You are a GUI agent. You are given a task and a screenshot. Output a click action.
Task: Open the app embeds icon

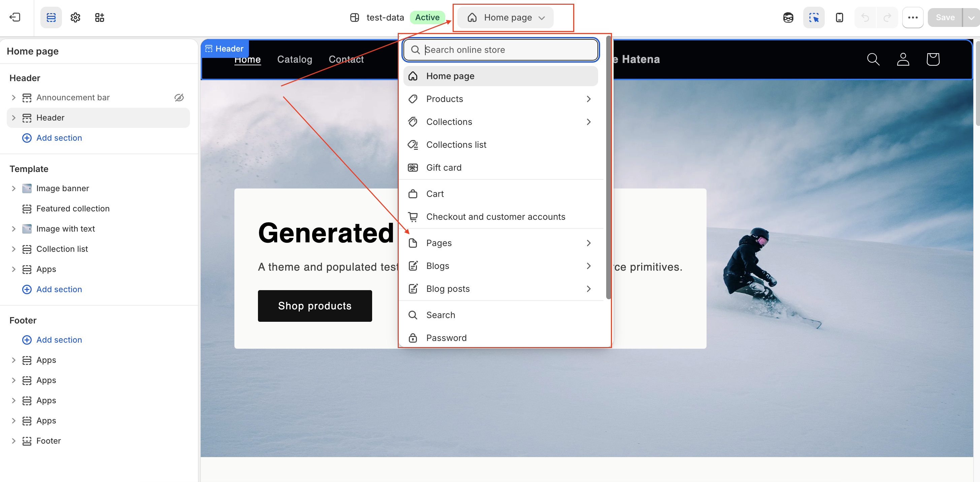click(x=99, y=18)
